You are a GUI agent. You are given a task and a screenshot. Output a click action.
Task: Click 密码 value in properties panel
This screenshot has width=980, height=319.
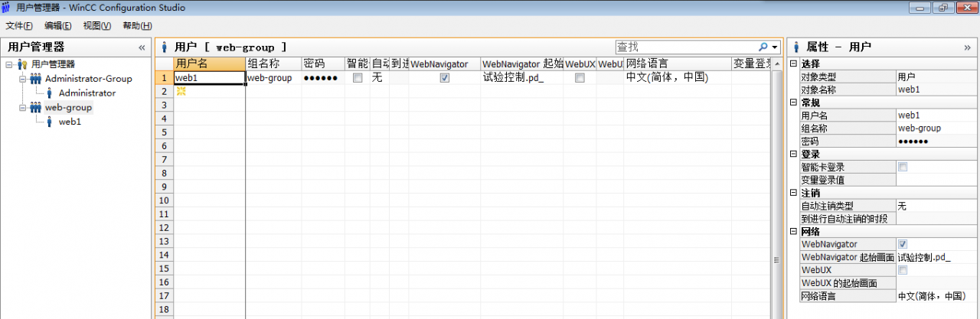coord(937,142)
